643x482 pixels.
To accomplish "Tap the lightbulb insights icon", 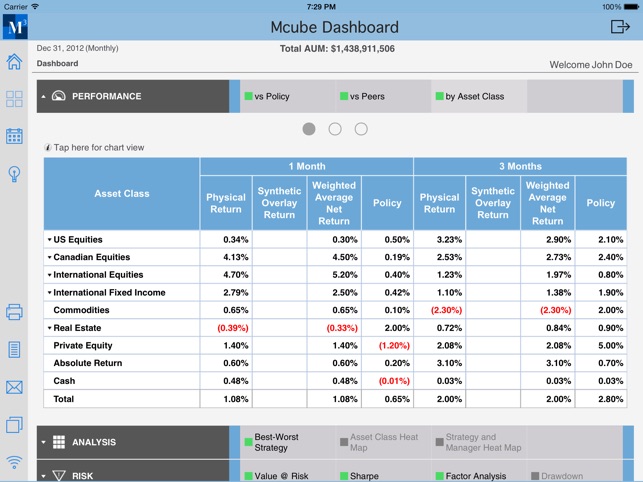I will tap(14, 174).
